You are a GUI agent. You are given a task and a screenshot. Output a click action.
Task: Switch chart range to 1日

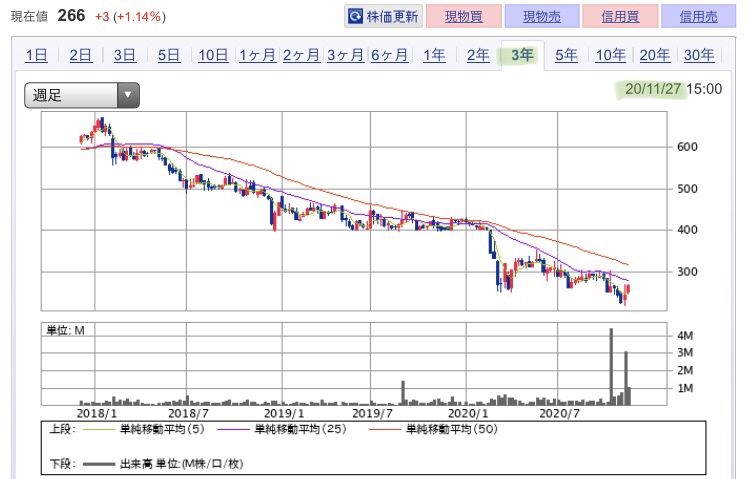tap(36, 55)
